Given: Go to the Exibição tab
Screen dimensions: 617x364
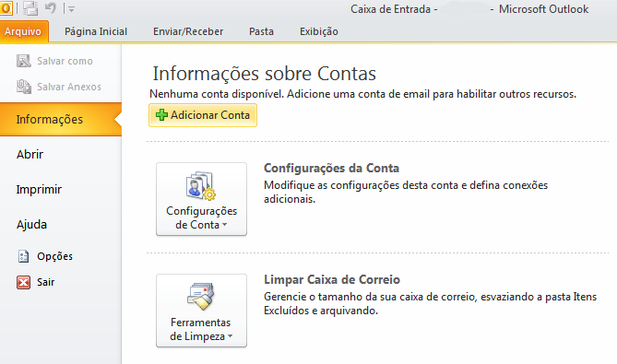Looking at the screenshot, I should (319, 31).
